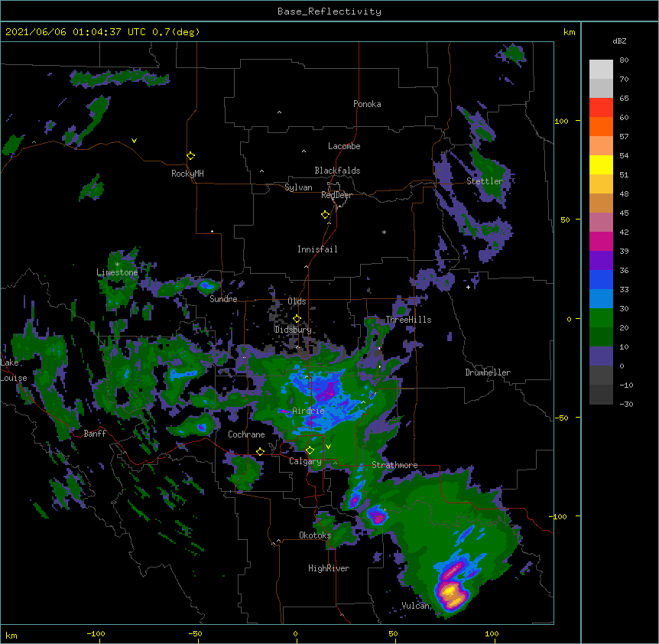The width and height of the screenshot is (659, 644).
Task: Pick the slate purple swatch above 0 dBZ
Action: pyautogui.click(x=601, y=356)
